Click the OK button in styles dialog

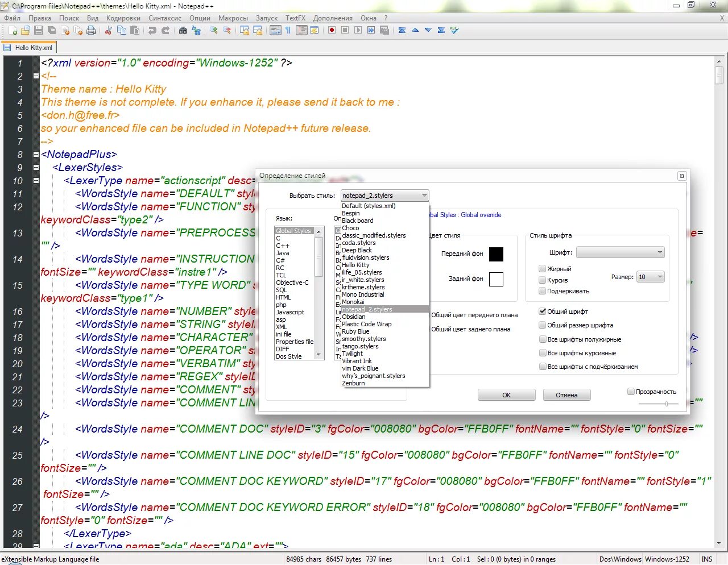[x=506, y=395]
